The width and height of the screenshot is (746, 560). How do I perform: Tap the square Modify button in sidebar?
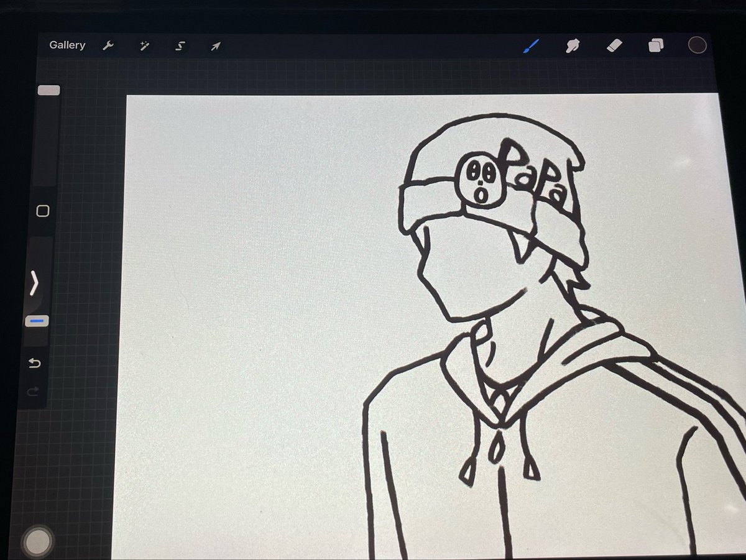click(43, 211)
